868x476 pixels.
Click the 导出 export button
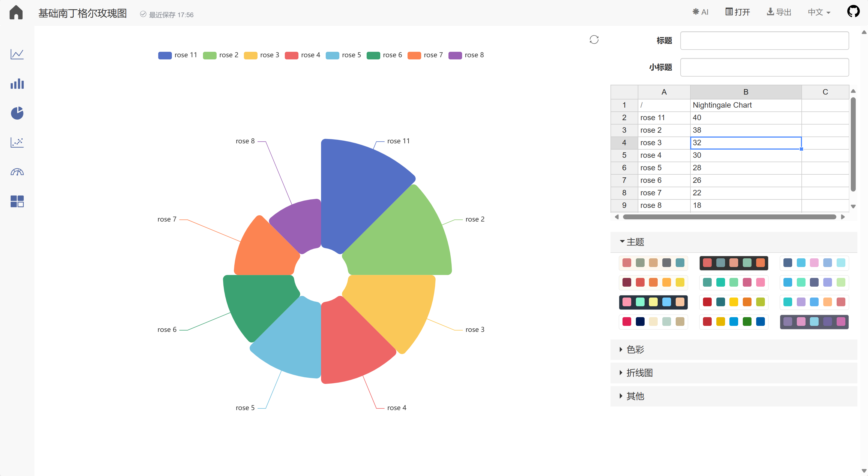point(779,12)
